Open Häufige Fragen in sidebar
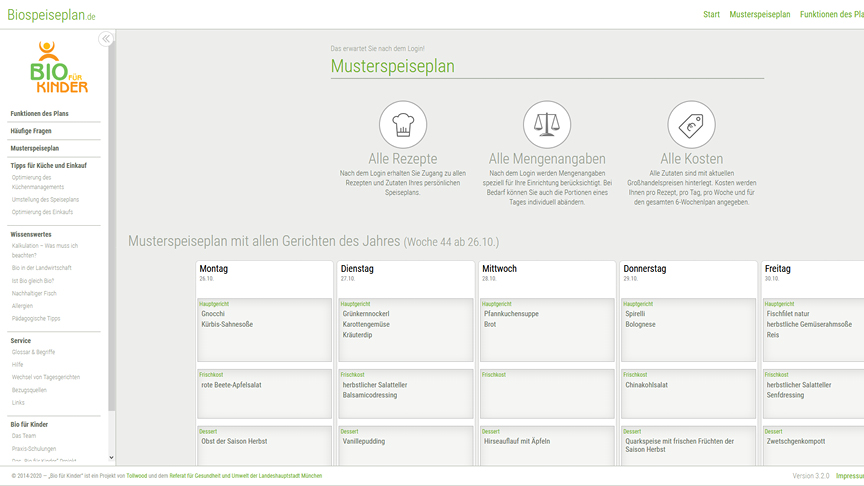 pyautogui.click(x=31, y=131)
